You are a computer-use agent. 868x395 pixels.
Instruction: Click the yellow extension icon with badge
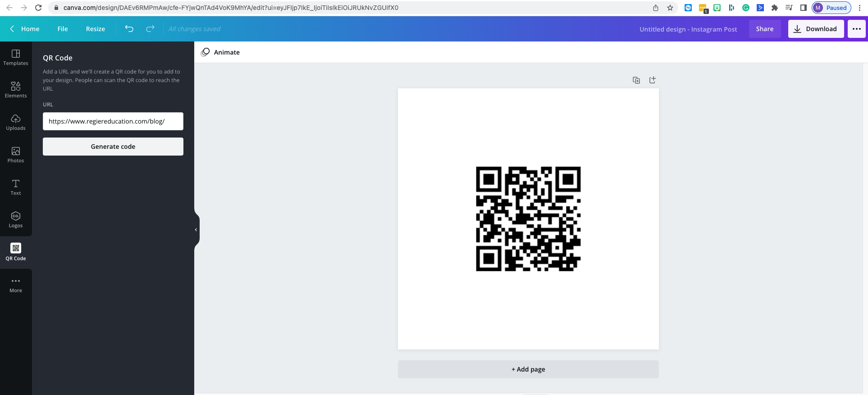pyautogui.click(x=703, y=8)
